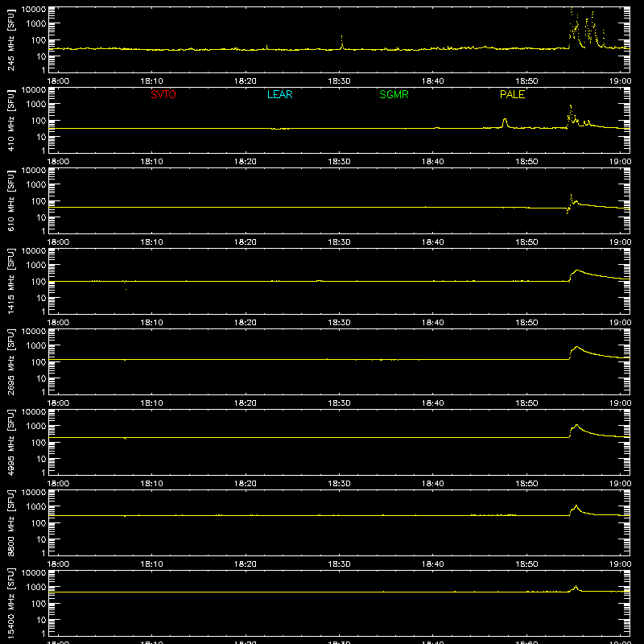Select the 245 MHz [SFU] axis title
The height and width of the screenshot is (644, 644).
coord(10,40)
